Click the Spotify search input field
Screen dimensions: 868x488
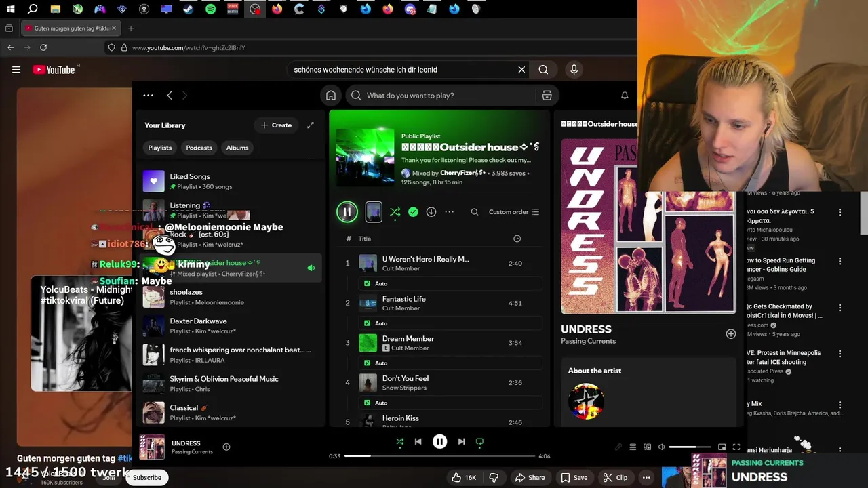click(x=441, y=96)
